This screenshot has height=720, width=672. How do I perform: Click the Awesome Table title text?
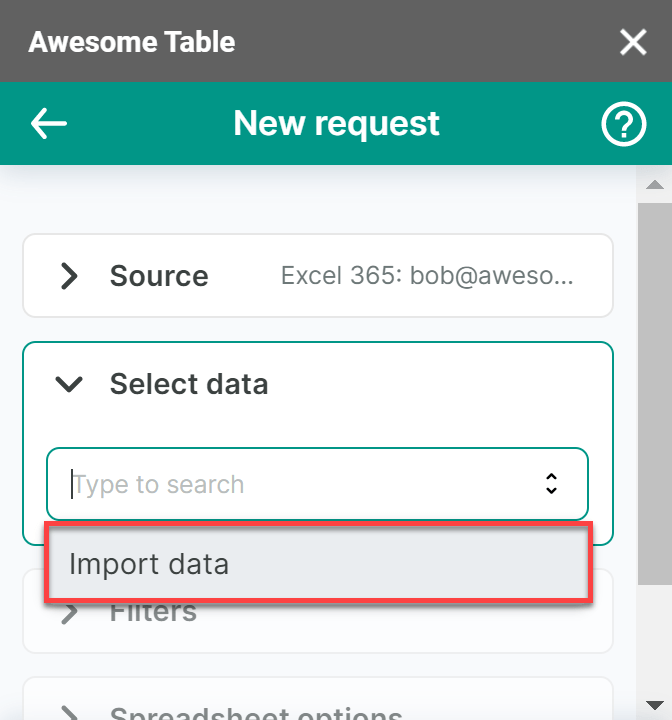[x=132, y=42]
